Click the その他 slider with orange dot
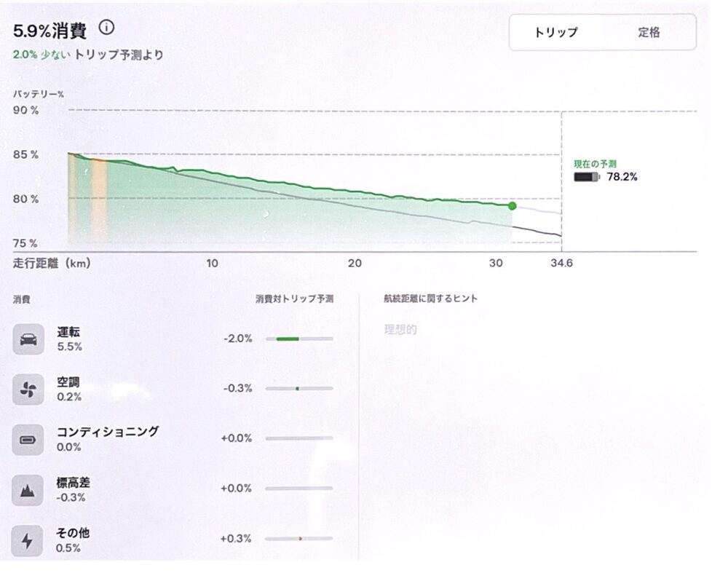 (x=301, y=539)
